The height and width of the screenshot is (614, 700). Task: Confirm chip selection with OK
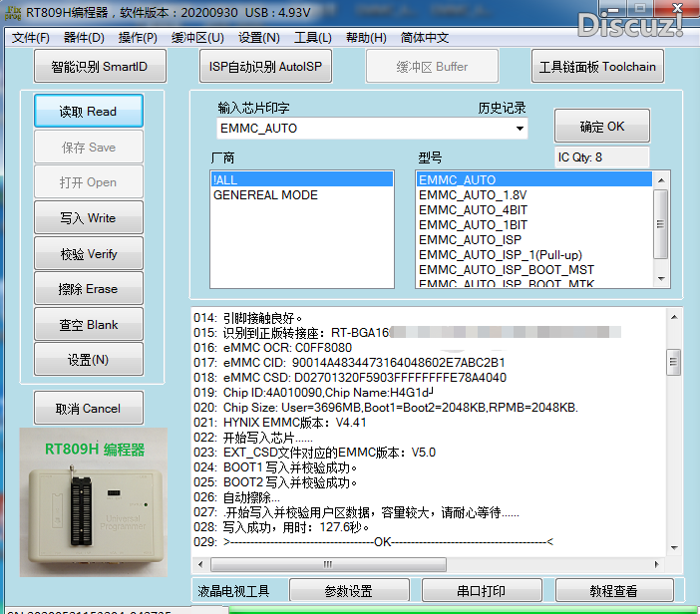click(x=601, y=127)
